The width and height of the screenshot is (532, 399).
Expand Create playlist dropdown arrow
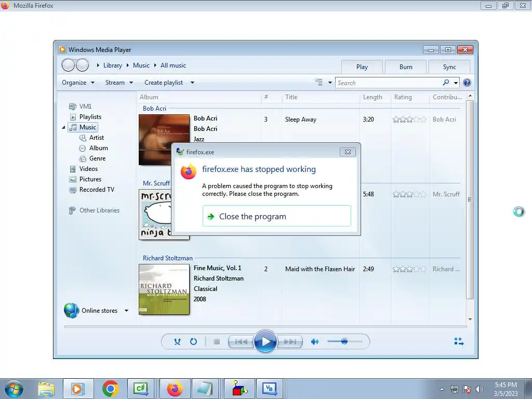(192, 83)
